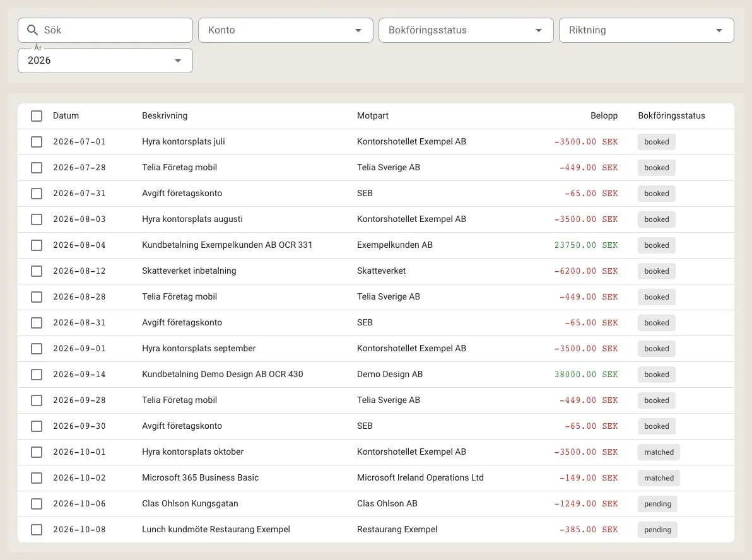The height and width of the screenshot is (560, 752).
Task: Click matched badge on Microsoft 365 row
Action: click(x=659, y=478)
